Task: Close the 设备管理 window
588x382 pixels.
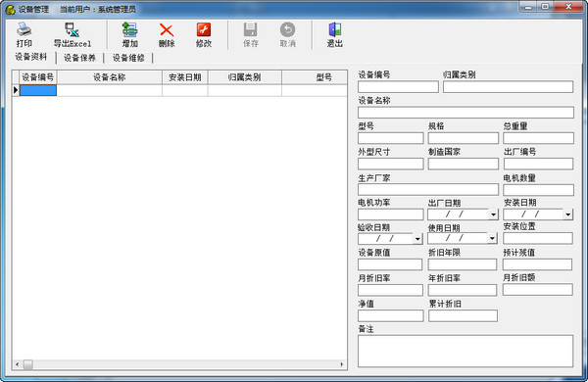Action: [x=568, y=7]
